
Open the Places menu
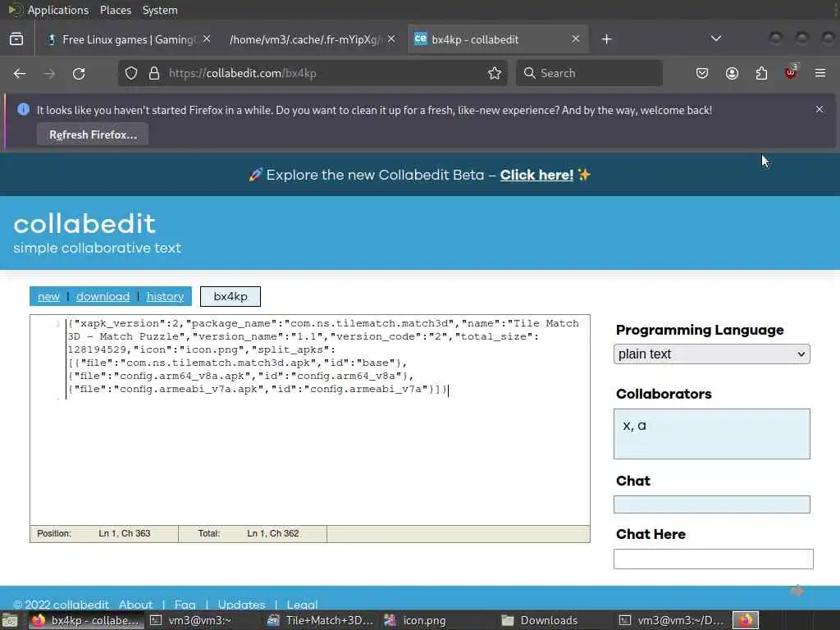click(x=115, y=10)
